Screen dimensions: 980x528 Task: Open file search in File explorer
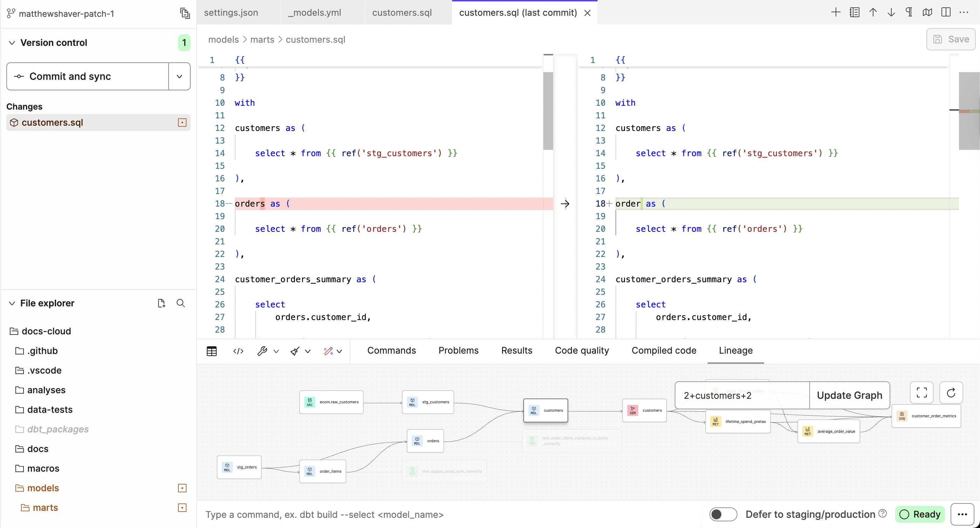click(x=181, y=303)
